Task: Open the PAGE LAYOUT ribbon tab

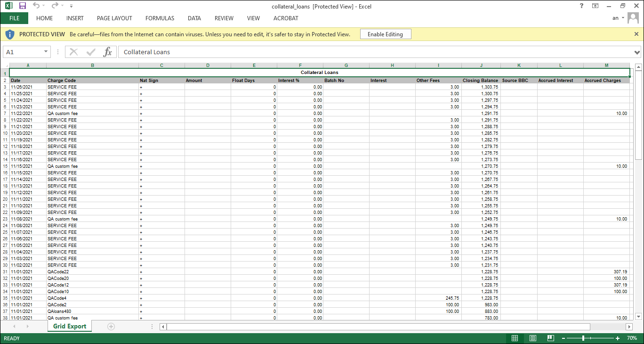Action: [114, 18]
